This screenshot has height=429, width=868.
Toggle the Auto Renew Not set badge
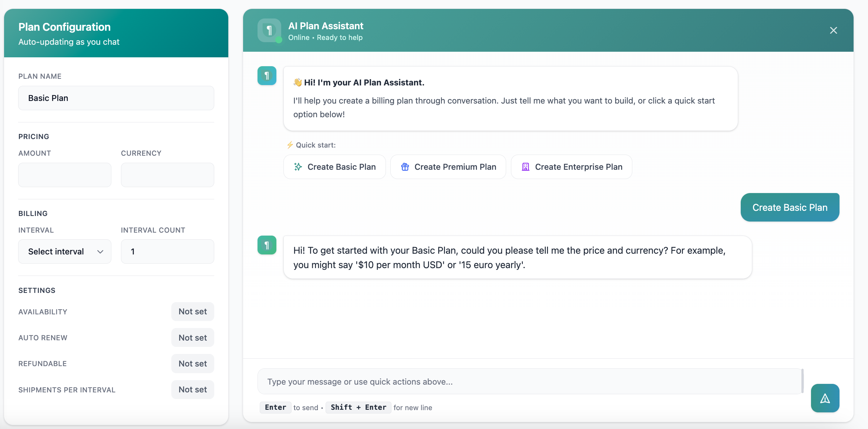[192, 338]
